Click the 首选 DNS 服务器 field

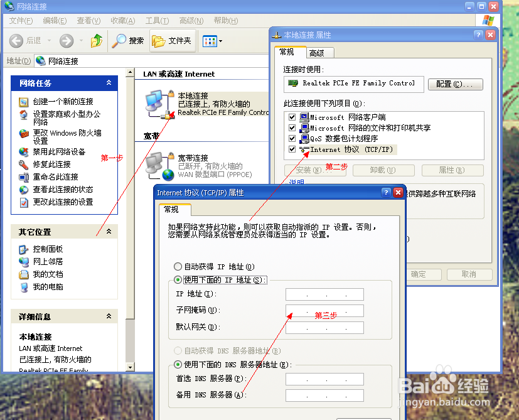[x=324, y=379]
